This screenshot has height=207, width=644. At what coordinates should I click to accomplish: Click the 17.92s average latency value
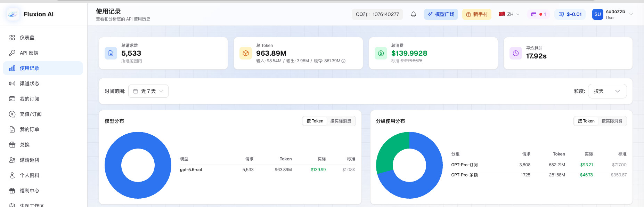pyautogui.click(x=536, y=56)
